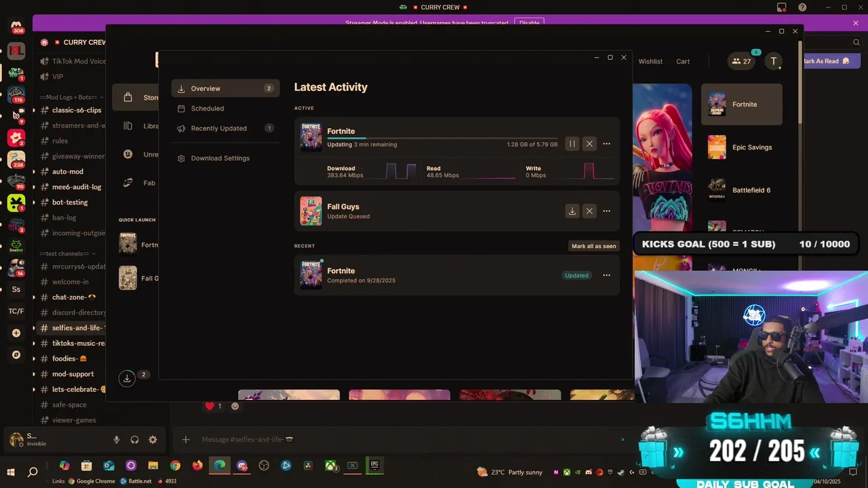Open the T profile avatar menu
868x488 pixels.
[x=774, y=61]
